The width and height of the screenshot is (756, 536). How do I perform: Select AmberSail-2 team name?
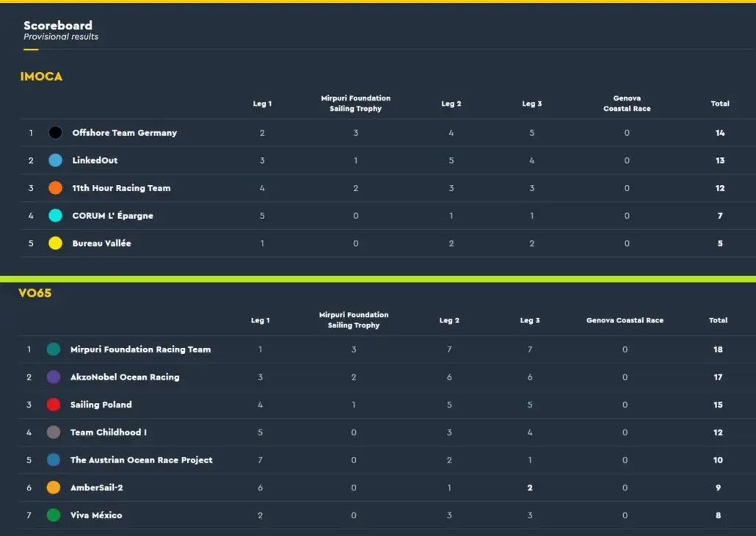coord(96,488)
